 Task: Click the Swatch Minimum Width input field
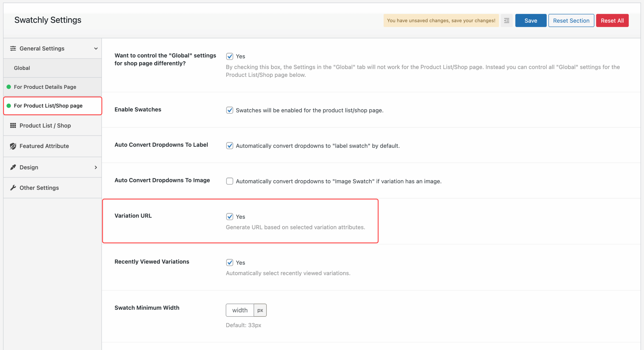tap(239, 310)
